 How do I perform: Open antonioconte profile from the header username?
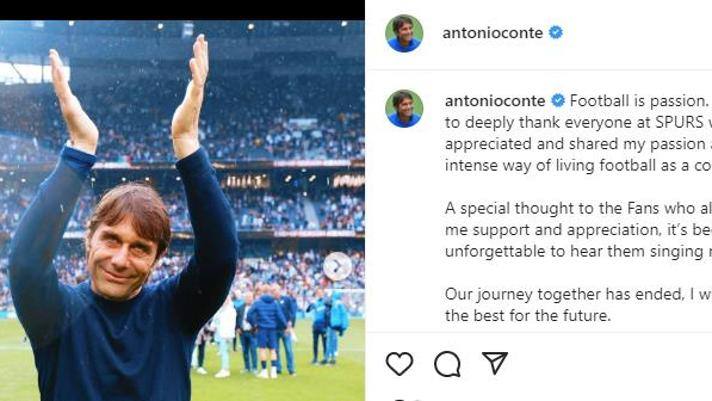[x=492, y=33]
